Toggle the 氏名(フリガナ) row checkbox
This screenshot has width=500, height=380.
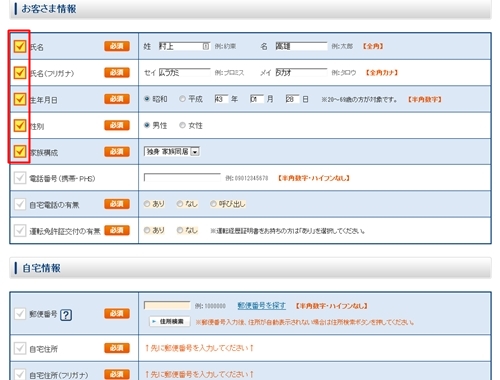tap(20, 72)
